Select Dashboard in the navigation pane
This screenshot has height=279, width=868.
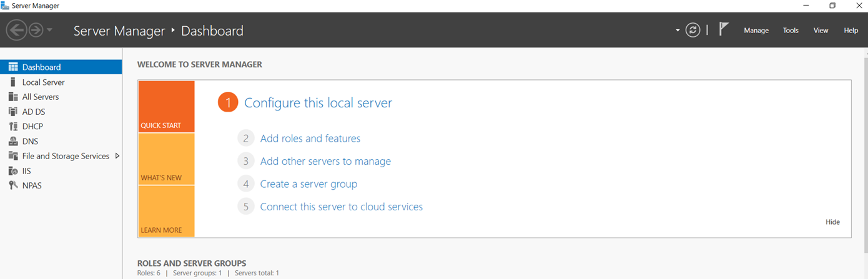pos(61,67)
